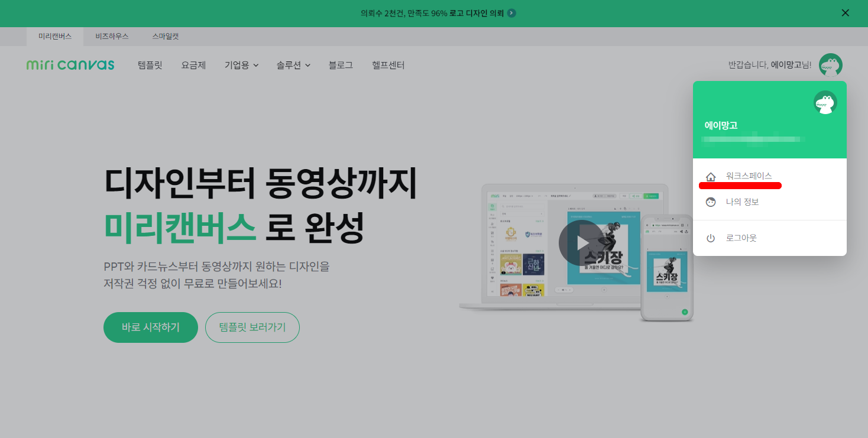Image resolution: width=868 pixels, height=438 pixels.
Task: Click the power icon next to 로그아웃
Action: (x=711, y=238)
